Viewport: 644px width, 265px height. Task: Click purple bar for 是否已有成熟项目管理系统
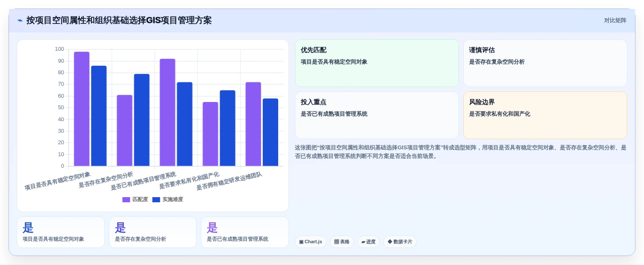tap(168, 112)
